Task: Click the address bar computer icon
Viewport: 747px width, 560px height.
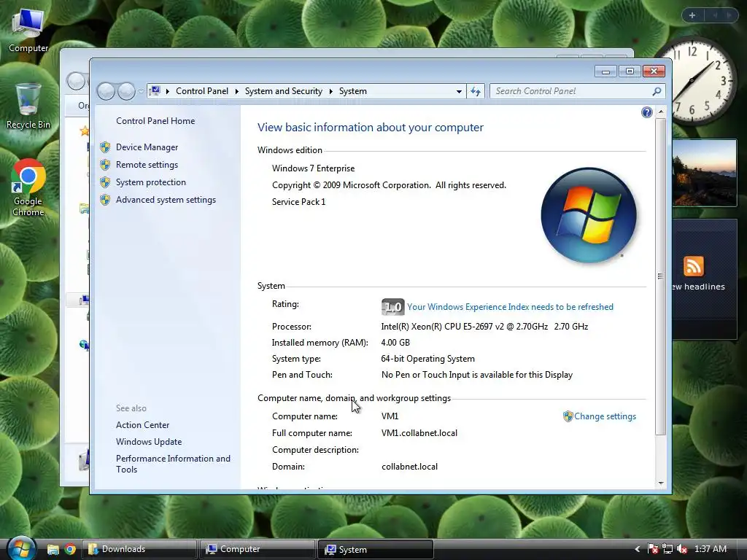Action: coord(155,90)
